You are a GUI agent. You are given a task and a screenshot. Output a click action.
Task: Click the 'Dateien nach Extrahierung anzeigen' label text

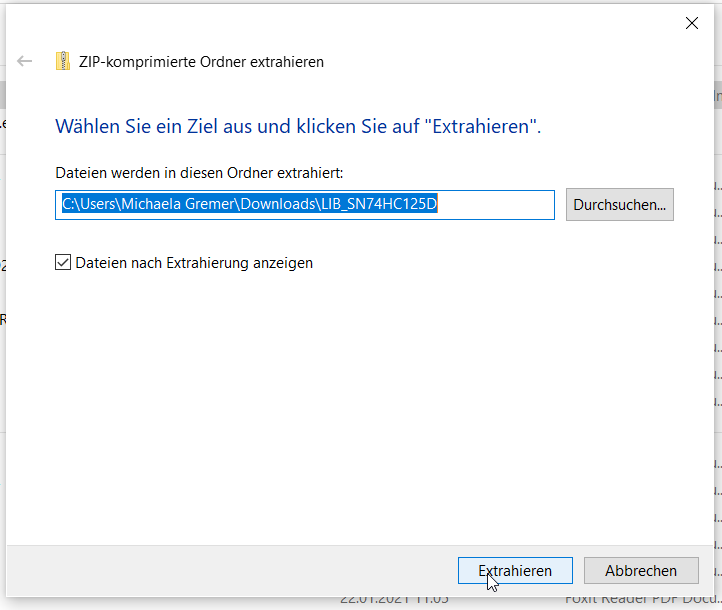(195, 263)
